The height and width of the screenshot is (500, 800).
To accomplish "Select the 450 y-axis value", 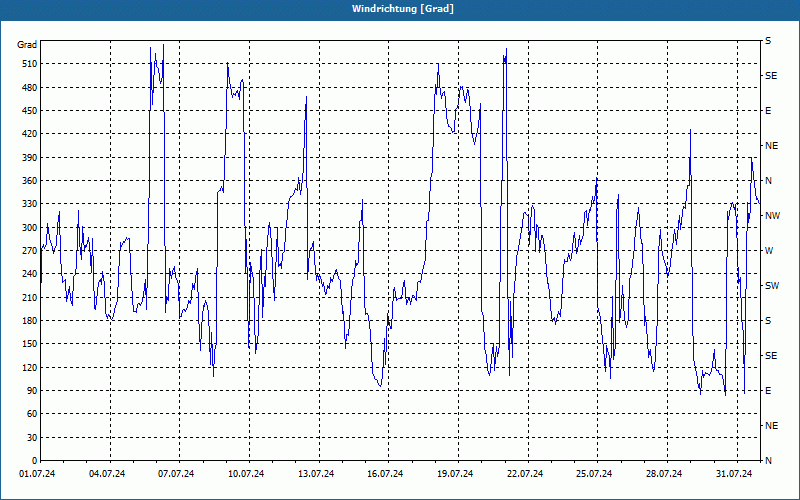I will tap(30, 111).
